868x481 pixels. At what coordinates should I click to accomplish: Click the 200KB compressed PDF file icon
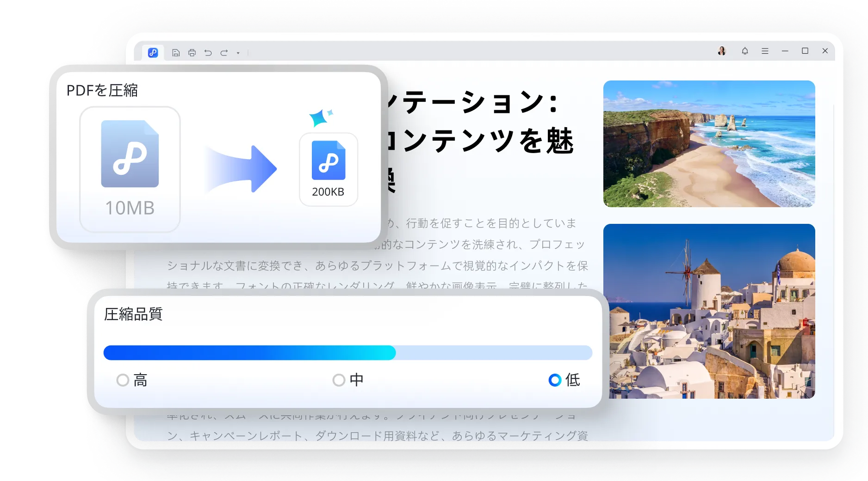(329, 160)
